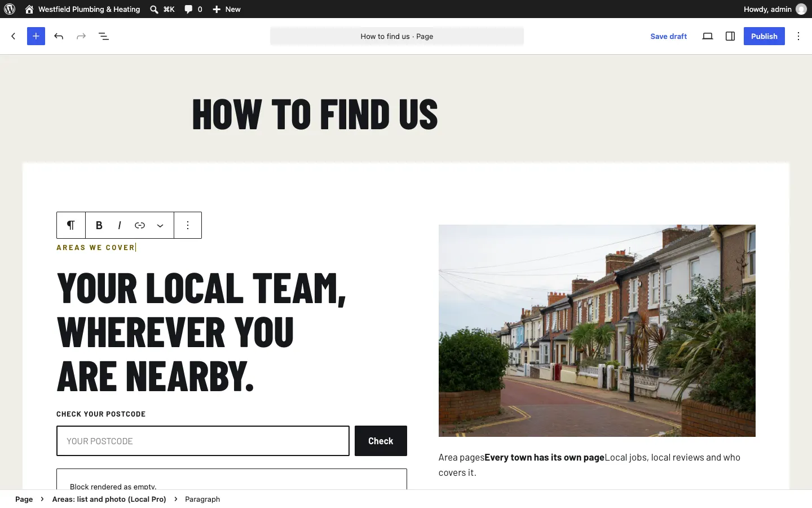The image size is (812, 508).
Task: Publish the page
Action: pos(764,36)
